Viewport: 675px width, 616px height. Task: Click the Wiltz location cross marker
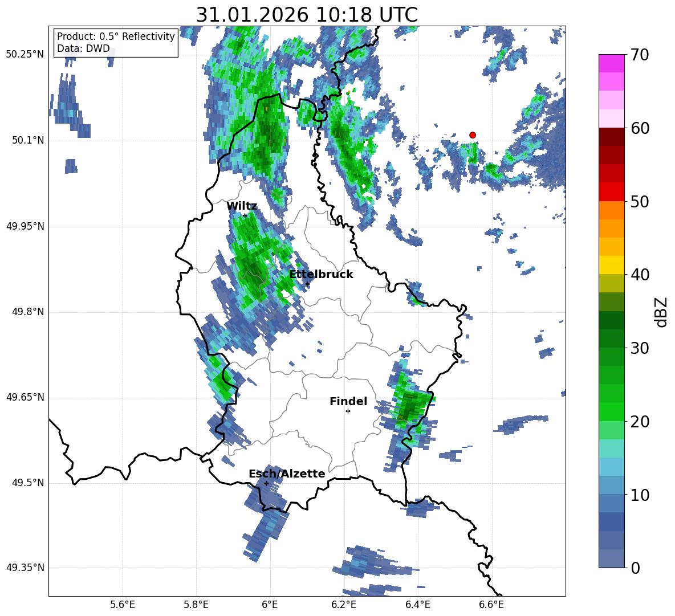[245, 215]
